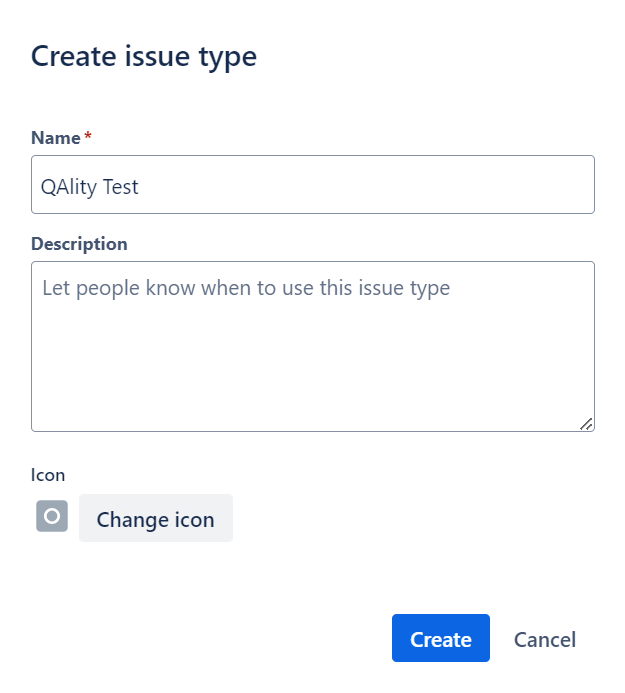The width and height of the screenshot is (625, 693).
Task: Click the gray issue type icon preview
Action: coord(52,516)
